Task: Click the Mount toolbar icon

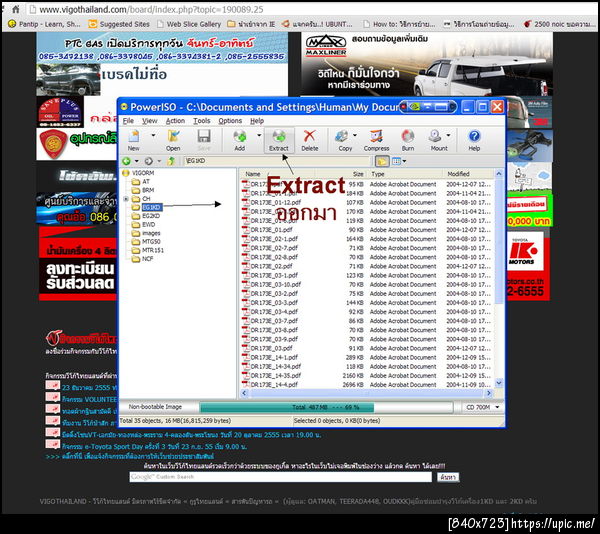Action: pyautogui.click(x=435, y=137)
